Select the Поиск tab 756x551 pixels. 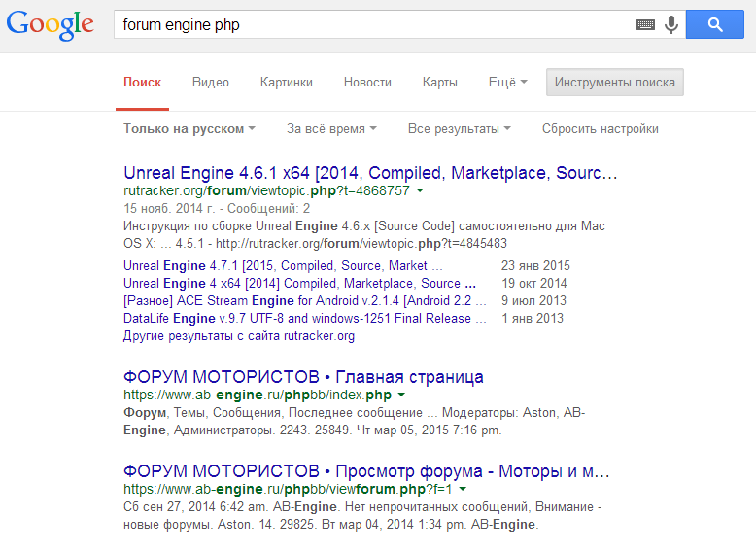[x=142, y=83]
